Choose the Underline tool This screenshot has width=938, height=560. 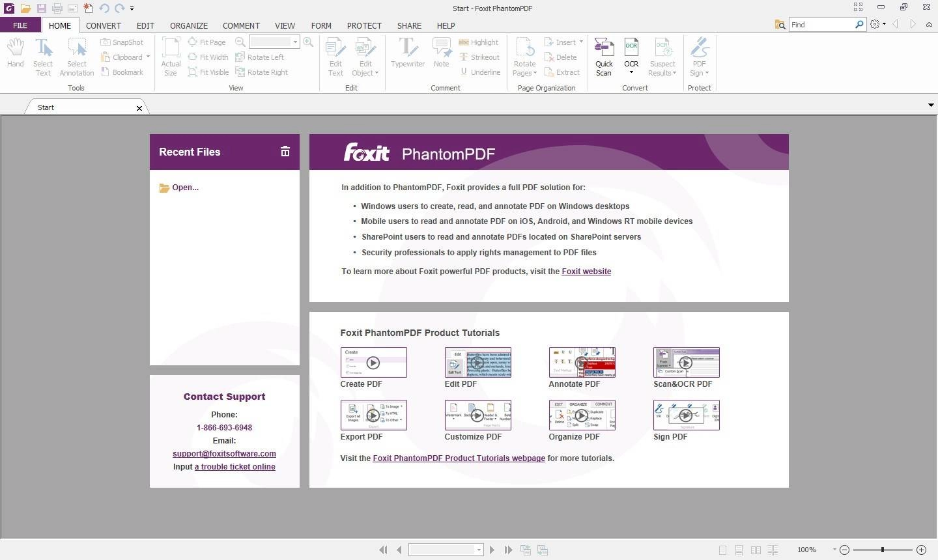480,72
